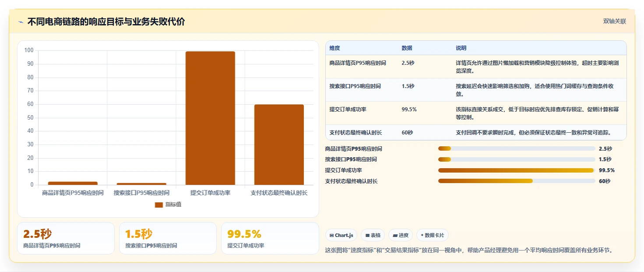Click the short 商品详情页P95响应时间 chart bar
644x272 pixels.
[x=73, y=183]
